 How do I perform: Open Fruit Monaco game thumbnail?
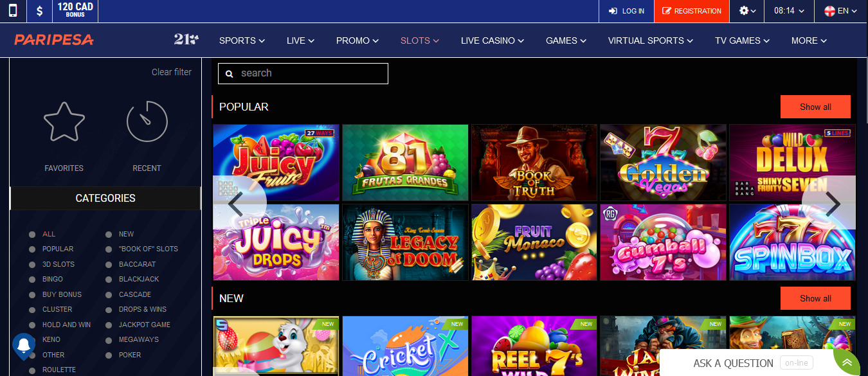(534, 242)
